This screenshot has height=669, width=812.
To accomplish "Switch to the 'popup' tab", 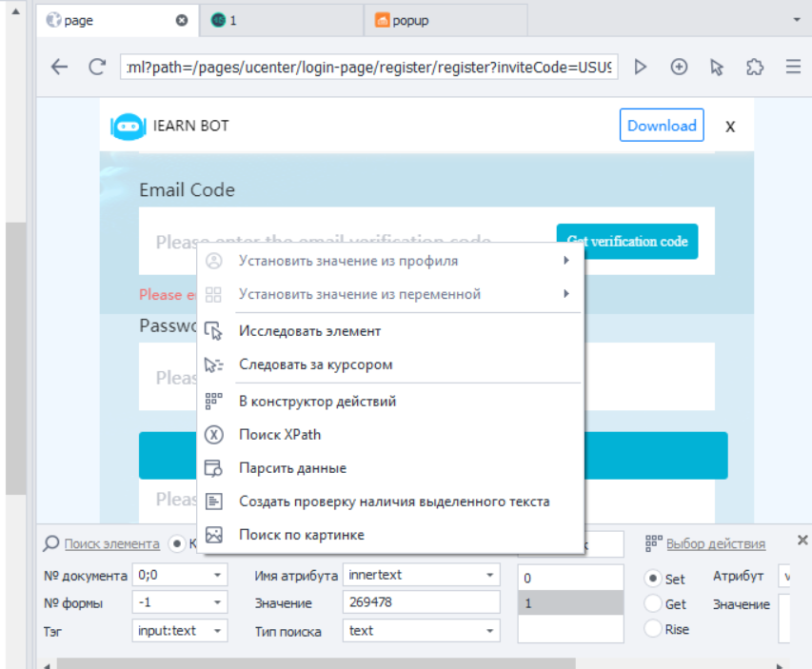I will (x=446, y=20).
